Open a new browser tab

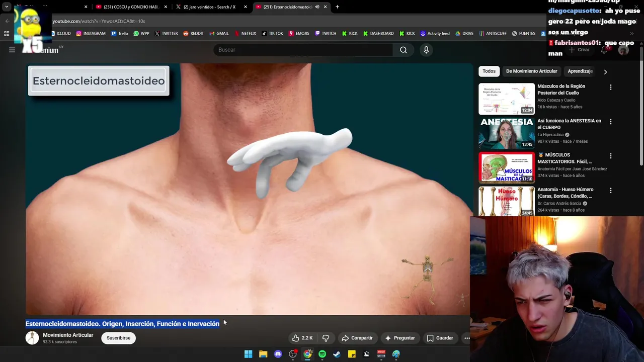point(337,7)
